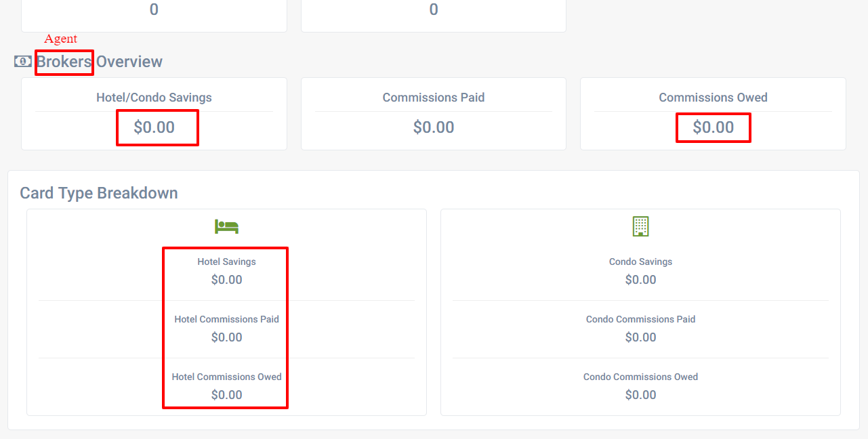Click the red Agent annotation text
Image resolution: width=868 pixels, height=439 pixels.
point(60,39)
